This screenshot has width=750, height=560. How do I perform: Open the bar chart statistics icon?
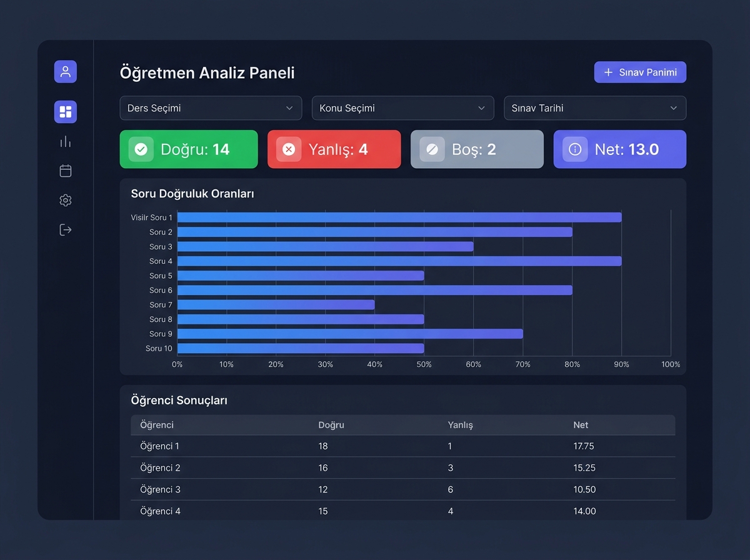point(66,142)
